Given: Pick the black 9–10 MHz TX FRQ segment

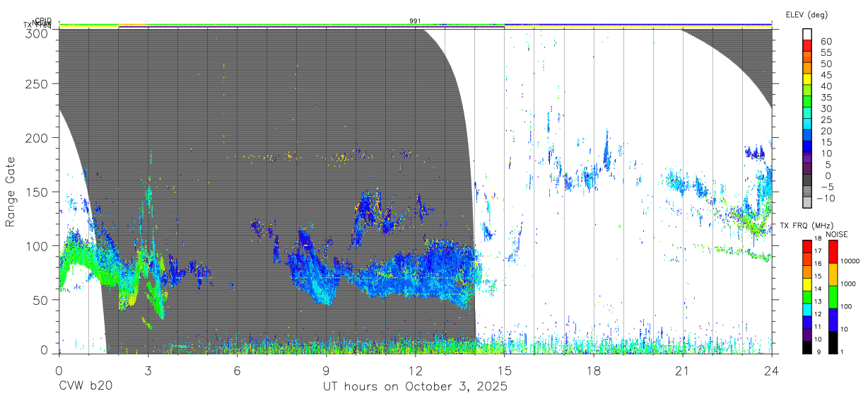Looking at the screenshot, I should 807,347.
